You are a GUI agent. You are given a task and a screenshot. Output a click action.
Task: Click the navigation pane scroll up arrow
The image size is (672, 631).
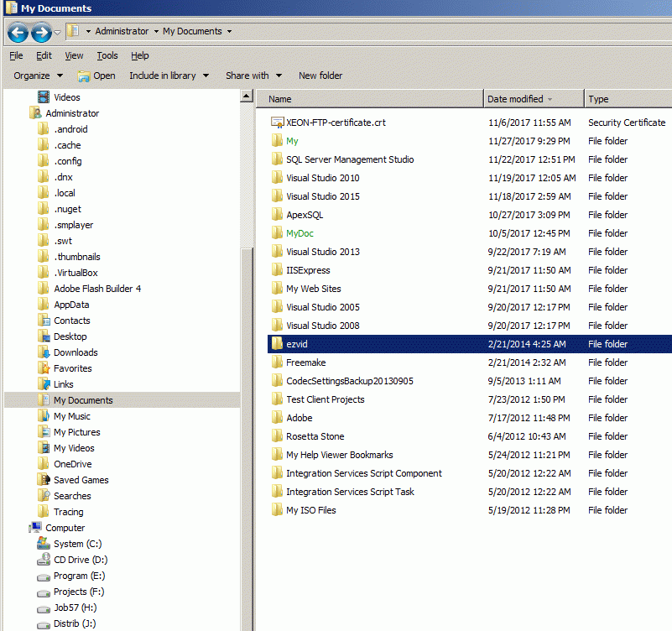247,96
